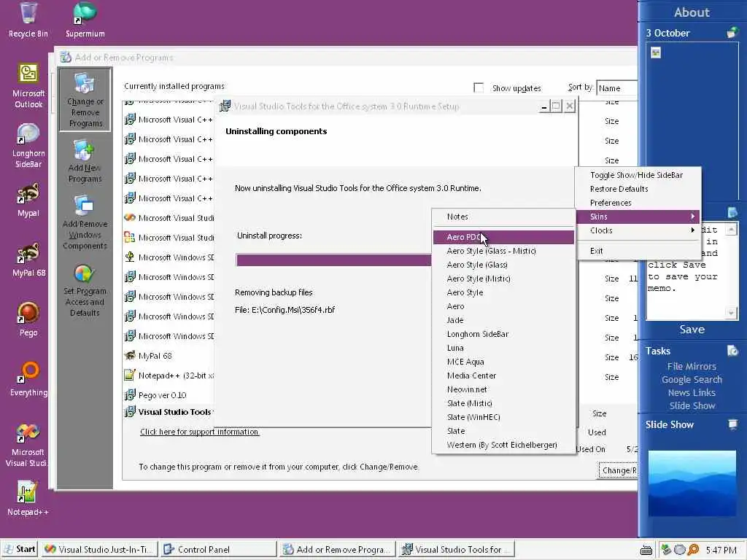Viewport: 747px width, 560px height.
Task: Select Add New Programs sidebar icon
Action: pyautogui.click(x=85, y=162)
